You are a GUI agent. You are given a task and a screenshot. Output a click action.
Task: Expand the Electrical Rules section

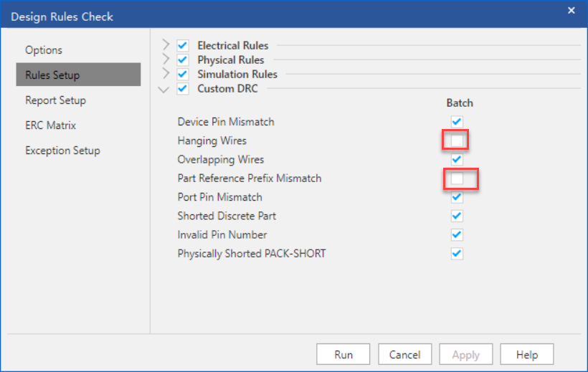tap(166, 45)
